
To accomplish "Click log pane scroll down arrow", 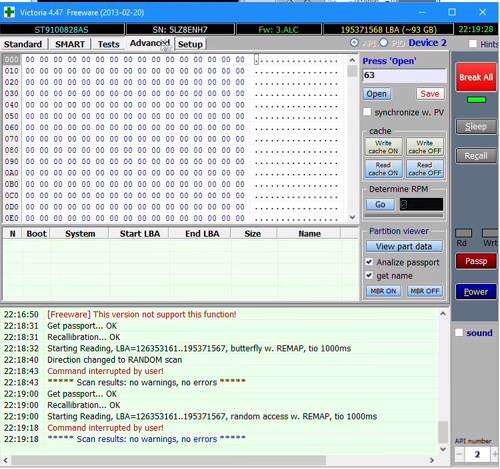I will point(443,449).
